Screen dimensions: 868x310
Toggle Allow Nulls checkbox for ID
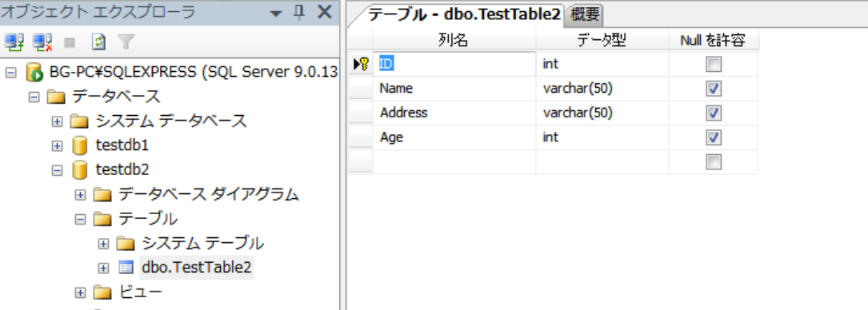[714, 65]
